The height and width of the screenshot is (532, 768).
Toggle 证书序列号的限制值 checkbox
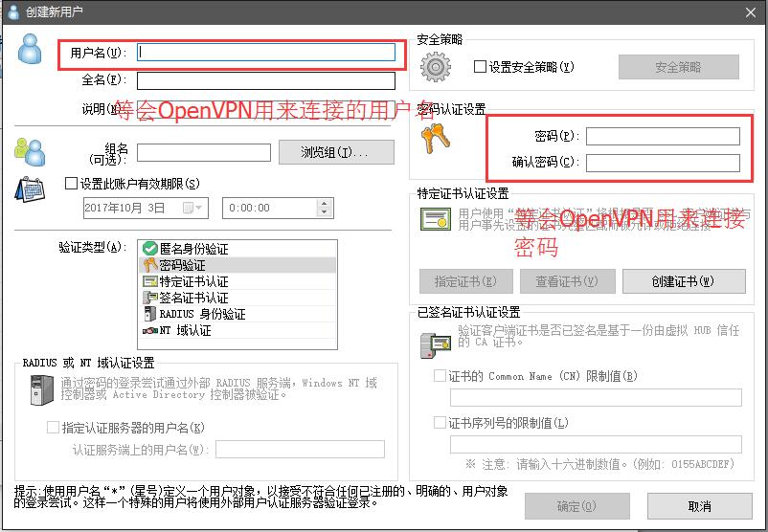click(440, 422)
